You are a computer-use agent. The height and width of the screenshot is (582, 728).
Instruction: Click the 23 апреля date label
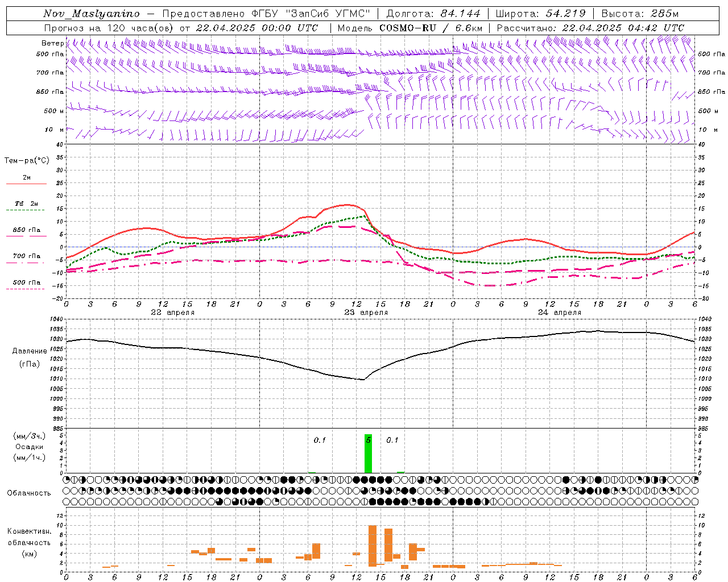click(366, 313)
